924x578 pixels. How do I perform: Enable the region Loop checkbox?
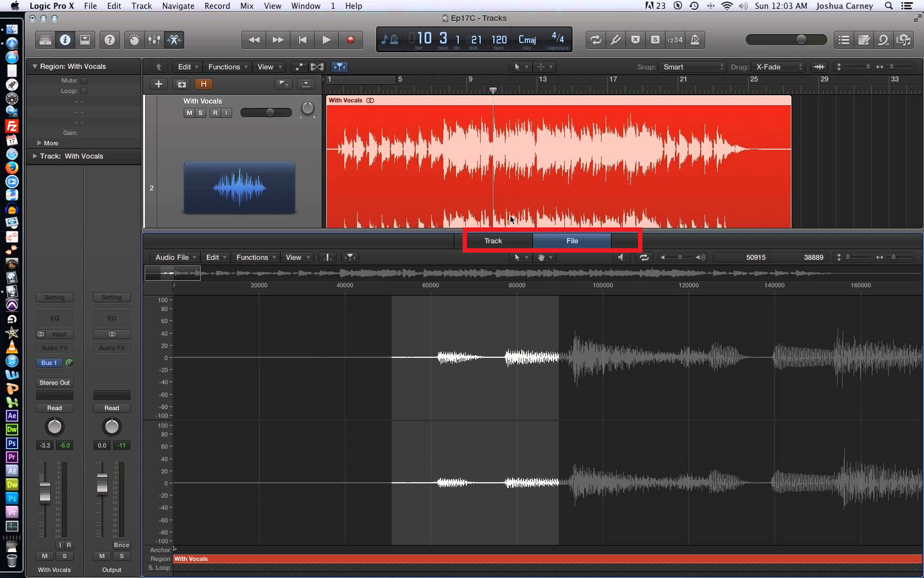click(x=84, y=91)
